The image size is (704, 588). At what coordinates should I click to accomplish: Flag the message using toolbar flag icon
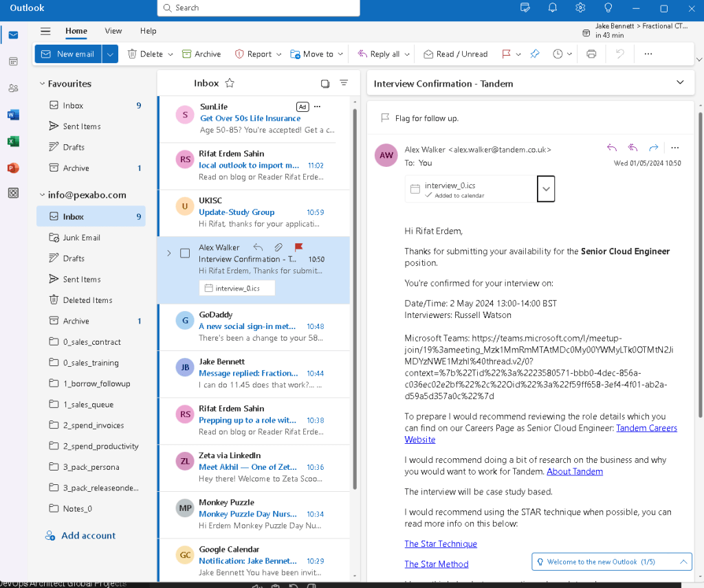tap(506, 54)
